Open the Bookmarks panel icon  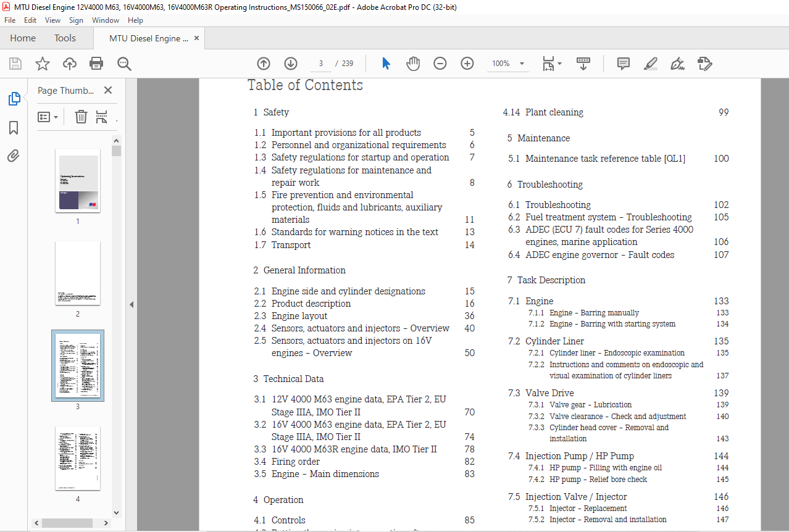(x=14, y=128)
